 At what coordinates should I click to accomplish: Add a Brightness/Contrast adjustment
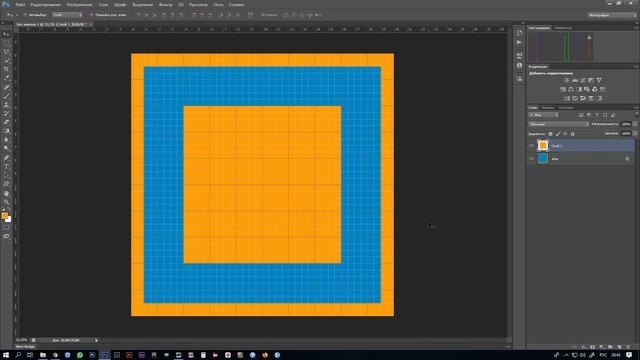click(567, 80)
